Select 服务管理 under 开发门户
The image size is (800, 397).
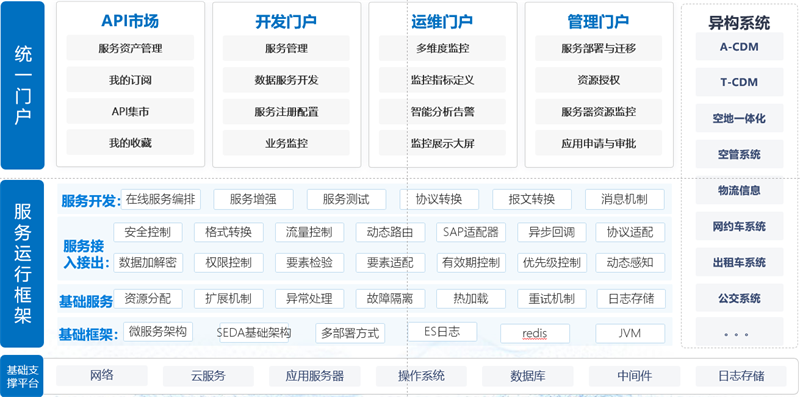tap(286, 48)
